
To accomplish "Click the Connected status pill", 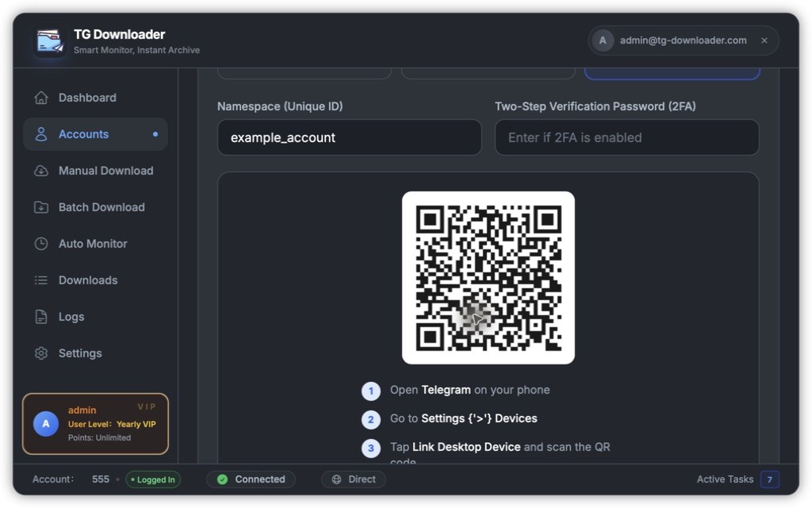I will (251, 479).
